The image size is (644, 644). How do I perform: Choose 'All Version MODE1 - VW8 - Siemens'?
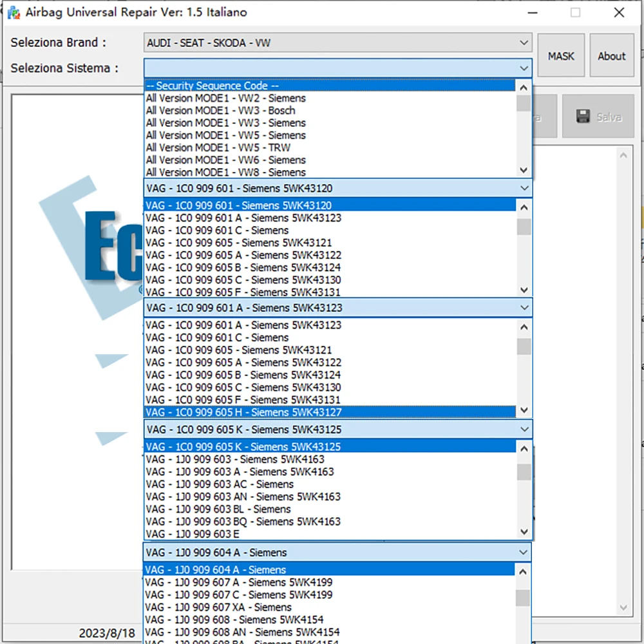point(330,172)
